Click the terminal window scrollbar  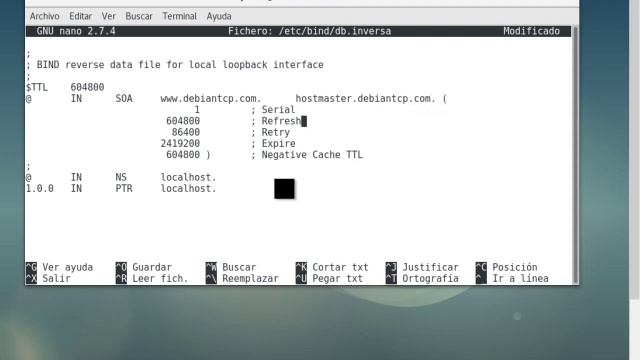(x=575, y=155)
